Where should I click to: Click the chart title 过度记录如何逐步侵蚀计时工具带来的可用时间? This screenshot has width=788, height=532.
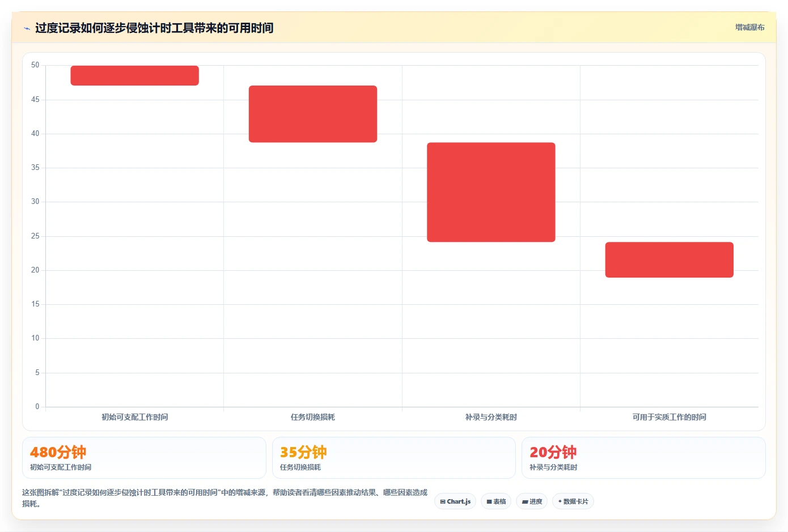click(x=154, y=28)
